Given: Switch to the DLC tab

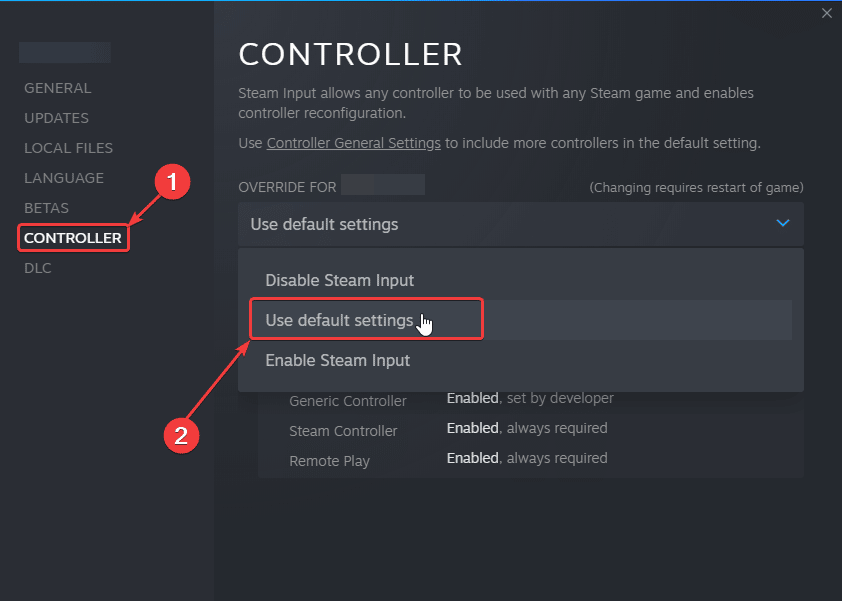Looking at the screenshot, I should pyautogui.click(x=38, y=268).
